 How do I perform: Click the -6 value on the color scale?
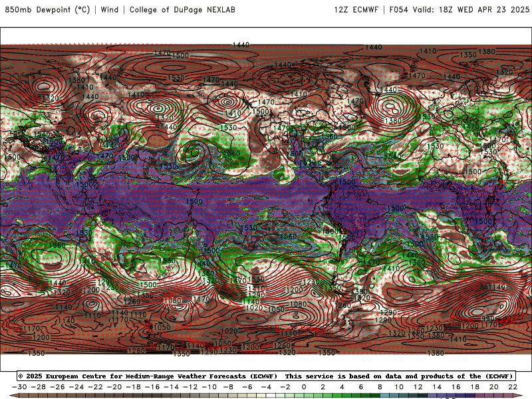coord(247,387)
